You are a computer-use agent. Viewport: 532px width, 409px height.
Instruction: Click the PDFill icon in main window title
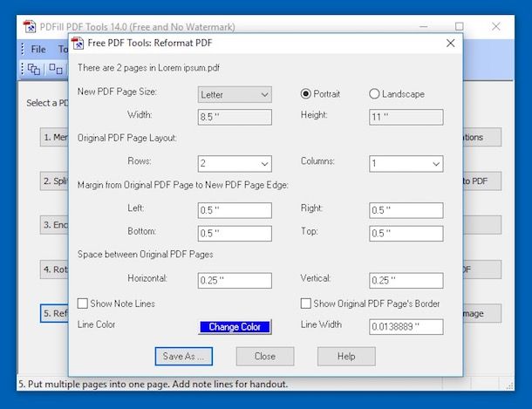coord(30,26)
